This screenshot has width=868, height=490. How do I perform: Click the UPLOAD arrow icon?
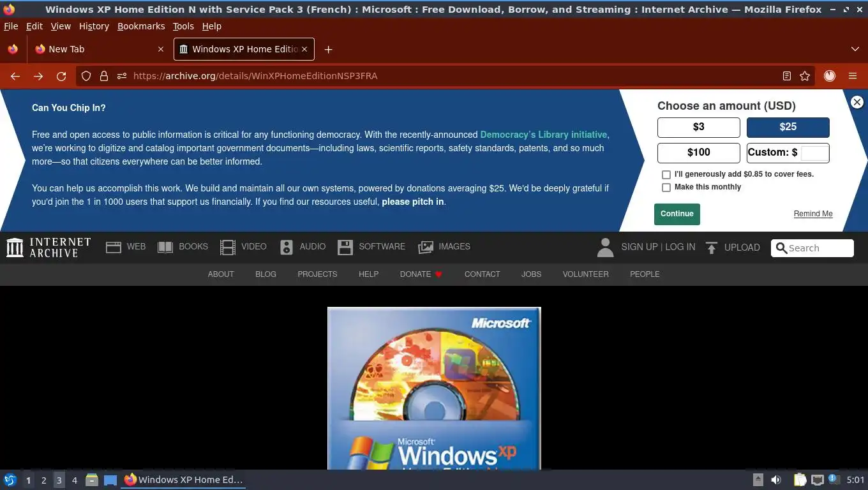pyautogui.click(x=712, y=248)
